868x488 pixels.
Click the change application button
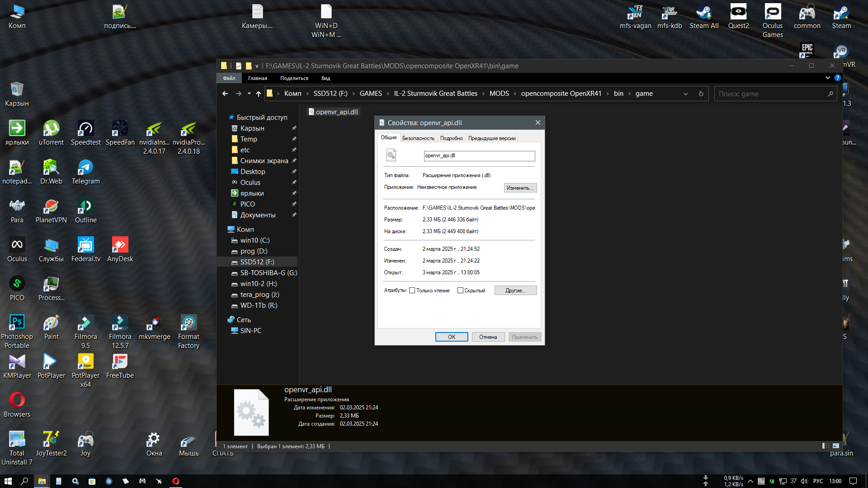tap(520, 188)
